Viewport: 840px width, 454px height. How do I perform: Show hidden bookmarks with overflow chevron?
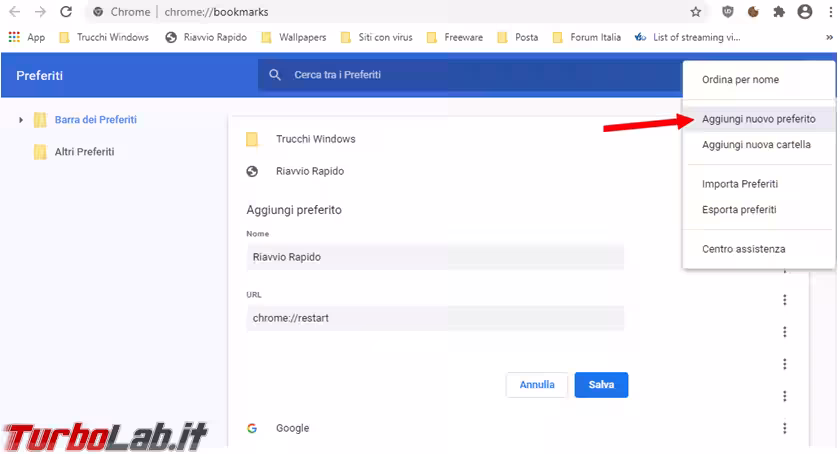(829, 37)
